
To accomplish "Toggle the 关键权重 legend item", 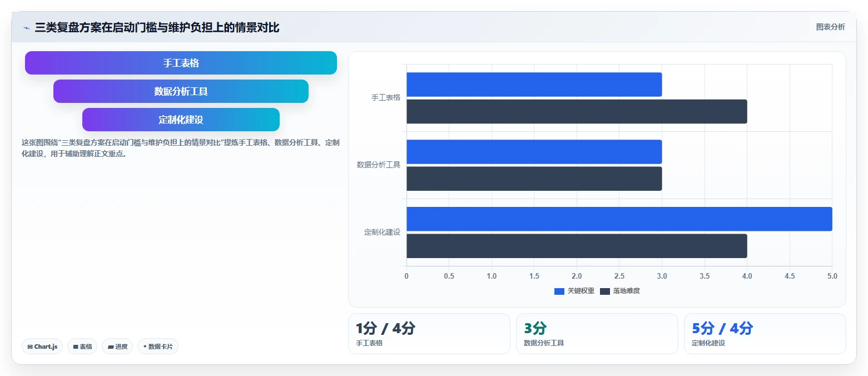I will (574, 291).
